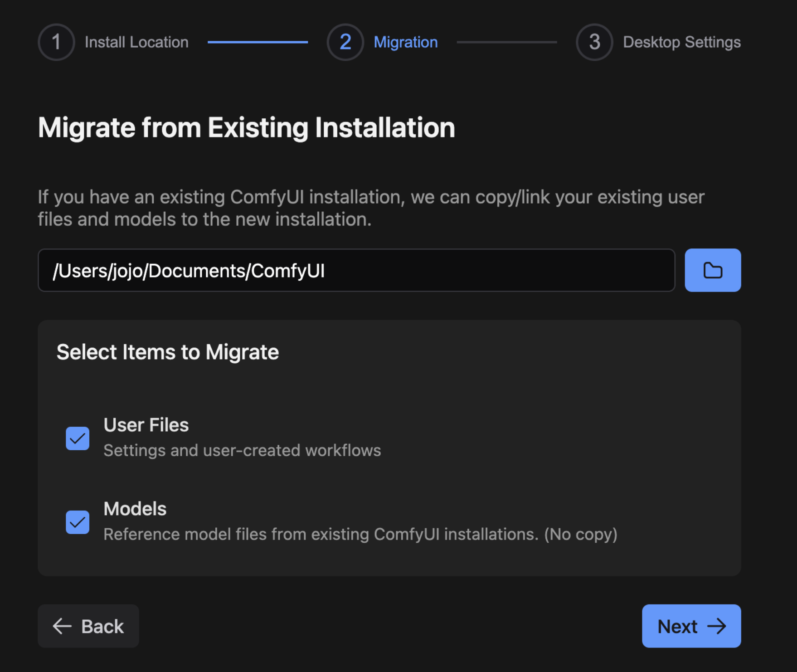Viewport: 797px width, 672px height.
Task: Open the Migration step label
Action: click(x=406, y=42)
